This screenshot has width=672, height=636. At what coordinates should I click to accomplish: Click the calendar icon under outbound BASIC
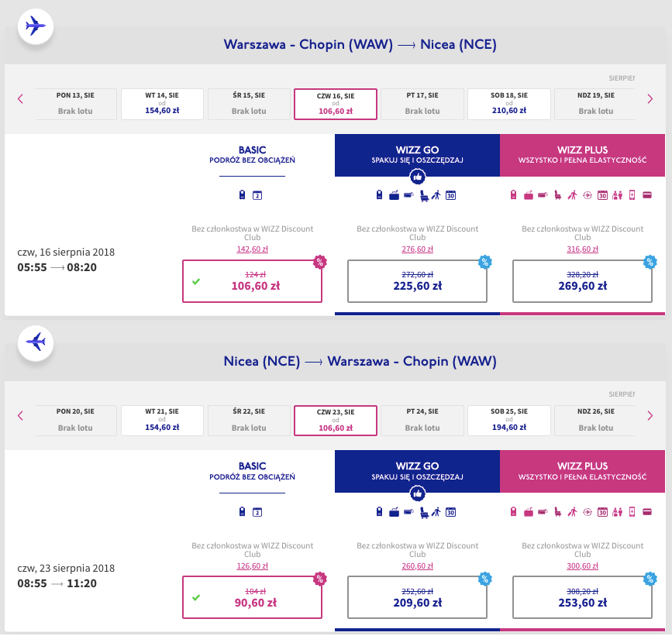click(257, 195)
